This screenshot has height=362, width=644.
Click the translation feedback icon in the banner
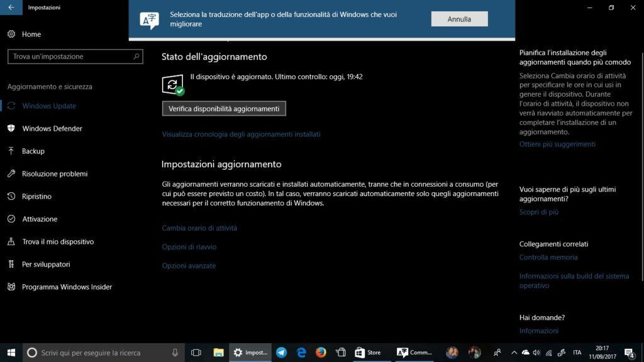[150, 20]
